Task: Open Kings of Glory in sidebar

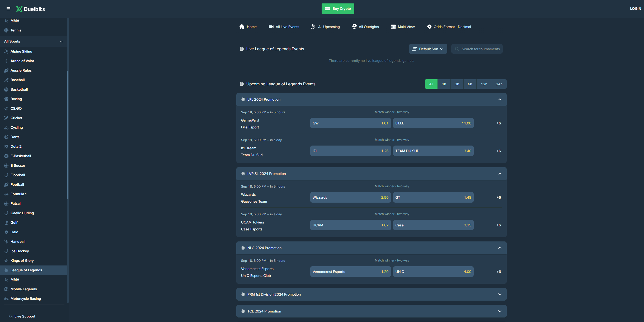Action: (x=34, y=261)
